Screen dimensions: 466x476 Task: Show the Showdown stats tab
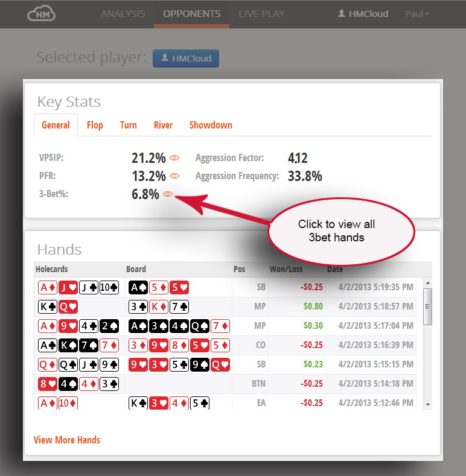click(211, 125)
